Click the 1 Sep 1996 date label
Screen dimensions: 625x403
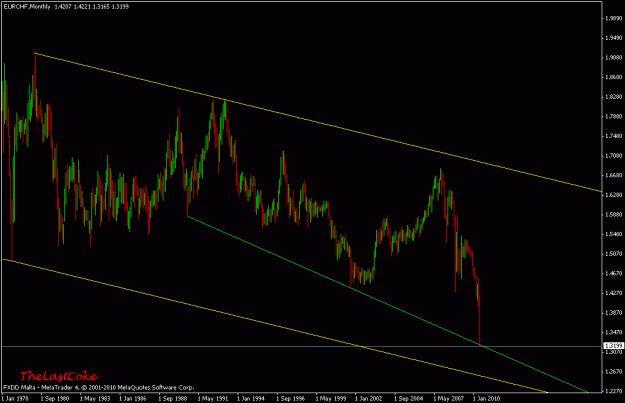point(291,398)
